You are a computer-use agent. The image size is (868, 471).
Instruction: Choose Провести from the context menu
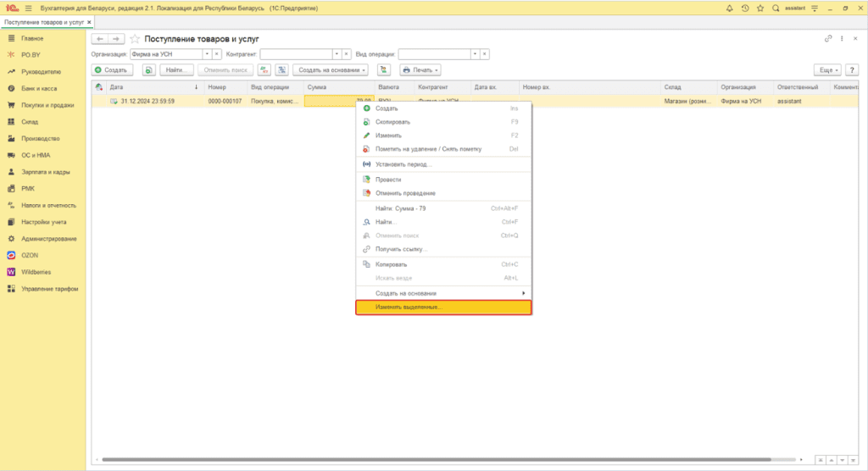point(388,180)
